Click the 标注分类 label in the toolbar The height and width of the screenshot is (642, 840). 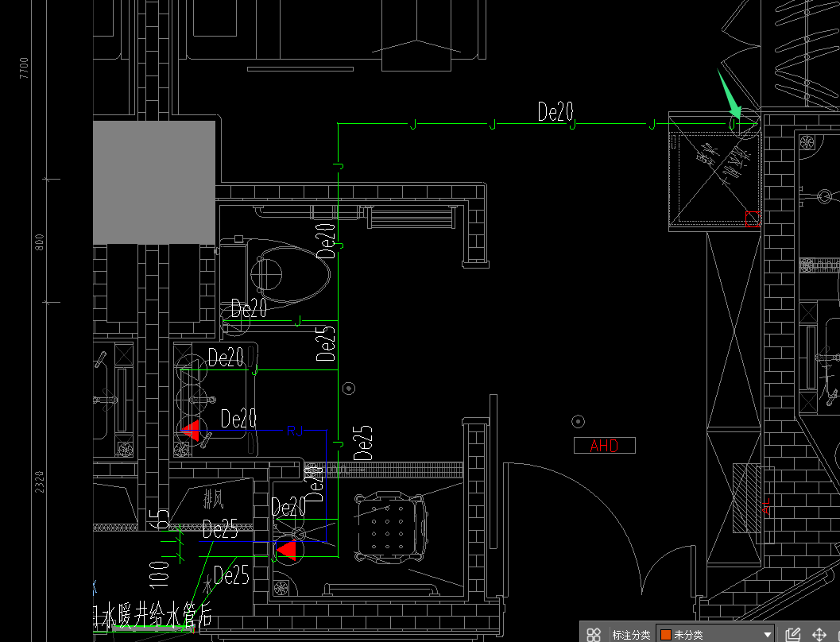[x=631, y=635]
